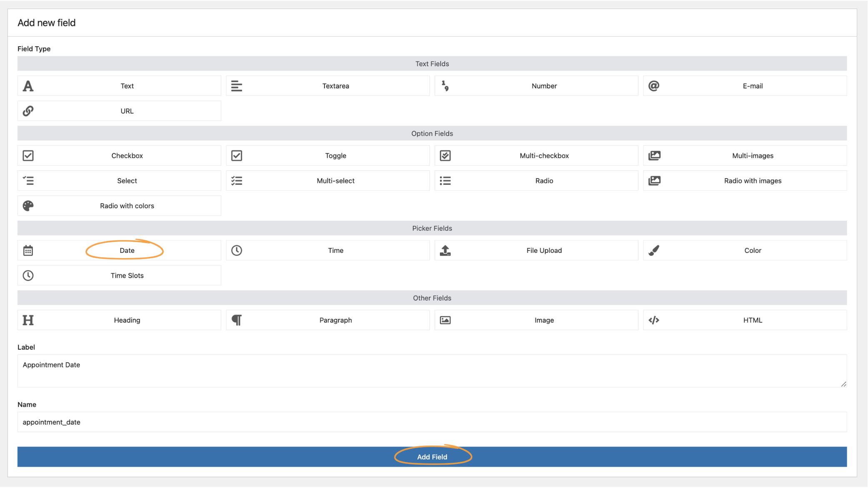Select the Color brush icon

[654, 250]
